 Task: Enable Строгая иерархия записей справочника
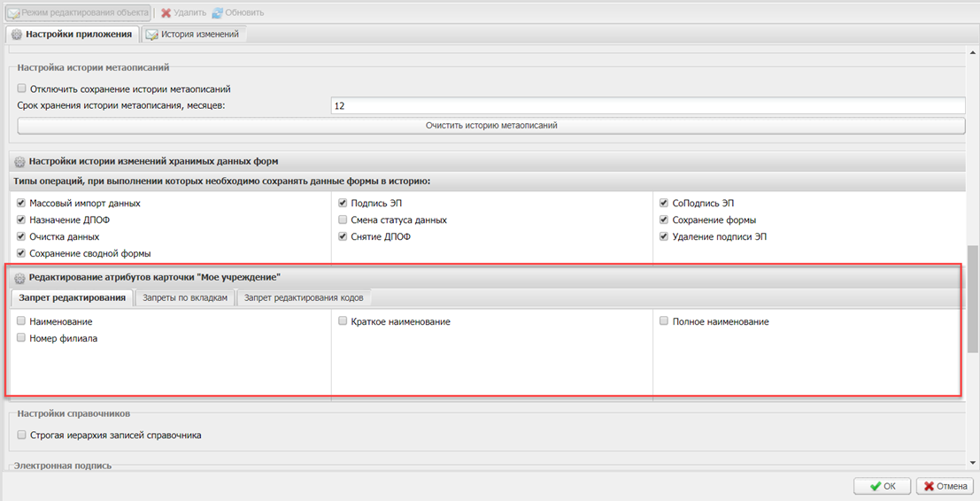pyautogui.click(x=22, y=435)
